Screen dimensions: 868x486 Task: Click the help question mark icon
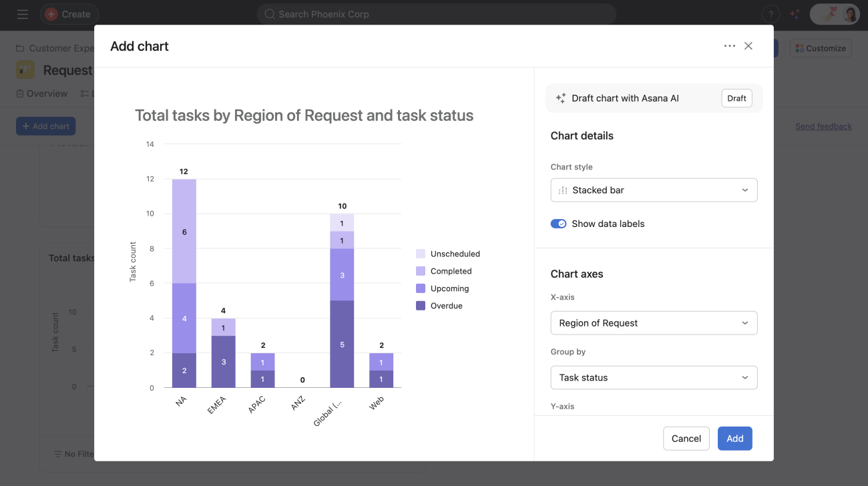[771, 14]
